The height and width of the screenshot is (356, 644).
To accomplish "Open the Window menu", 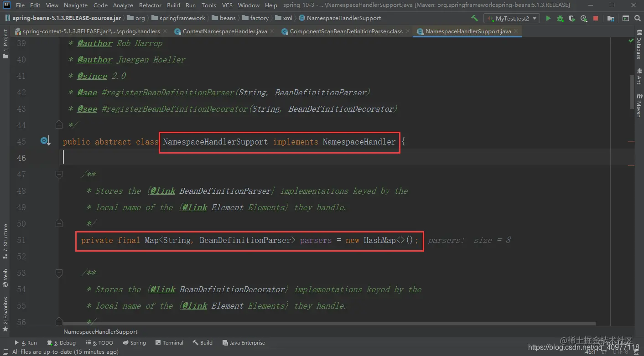I will (249, 5).
